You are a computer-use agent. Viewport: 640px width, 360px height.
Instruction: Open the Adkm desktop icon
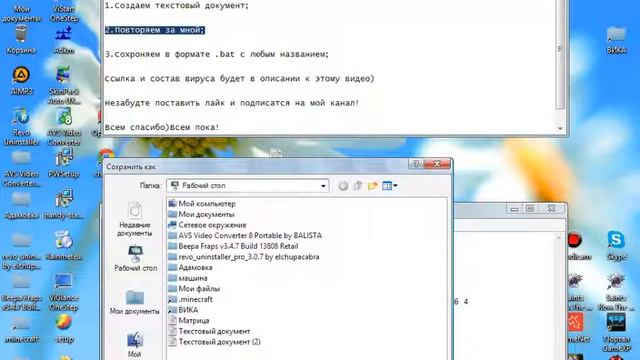[x=64, y=40]
